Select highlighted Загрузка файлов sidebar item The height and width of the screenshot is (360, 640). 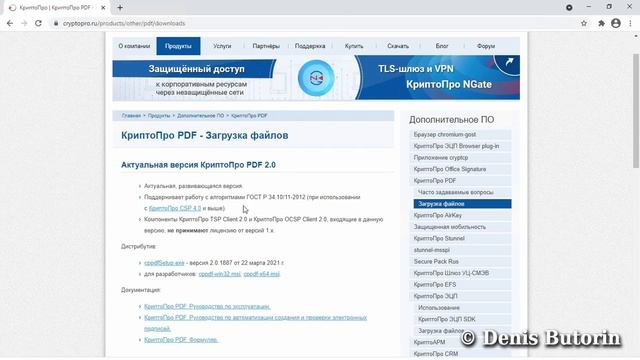(462, 204)
